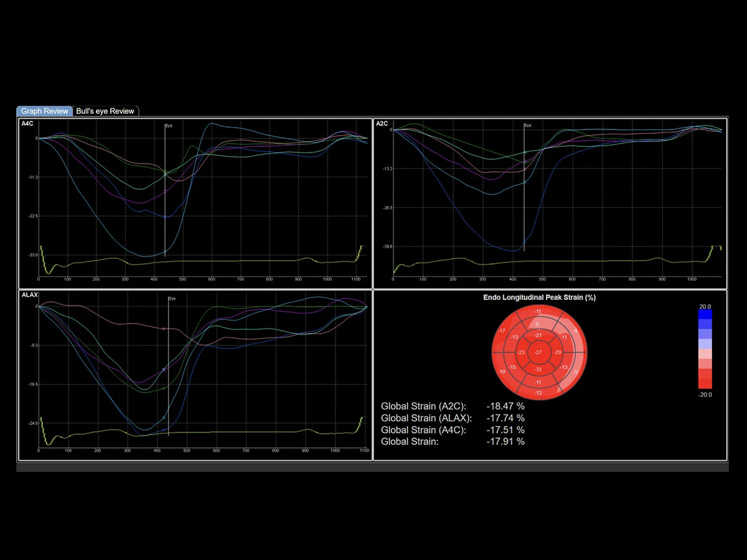Click the segment labeled -15
The width and height of the screenshot is (747, 560).
pos(512,368)
